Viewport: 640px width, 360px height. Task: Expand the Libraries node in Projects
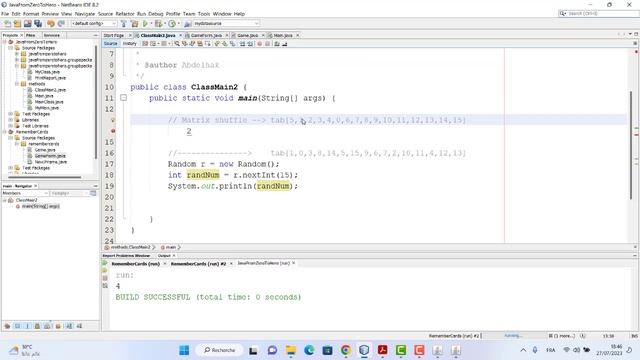pyautogui.click(x=11, y=120)
